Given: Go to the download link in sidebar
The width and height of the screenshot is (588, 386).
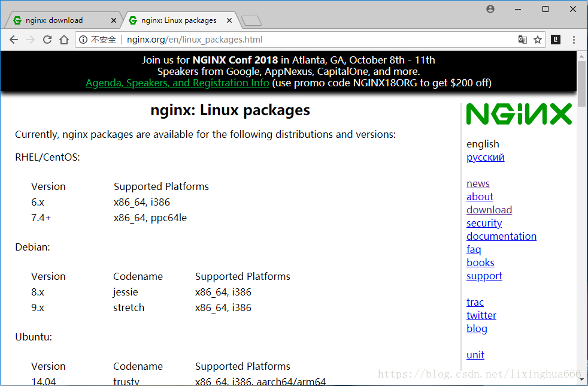Looking at the screenshot, I should pos(489,210).
